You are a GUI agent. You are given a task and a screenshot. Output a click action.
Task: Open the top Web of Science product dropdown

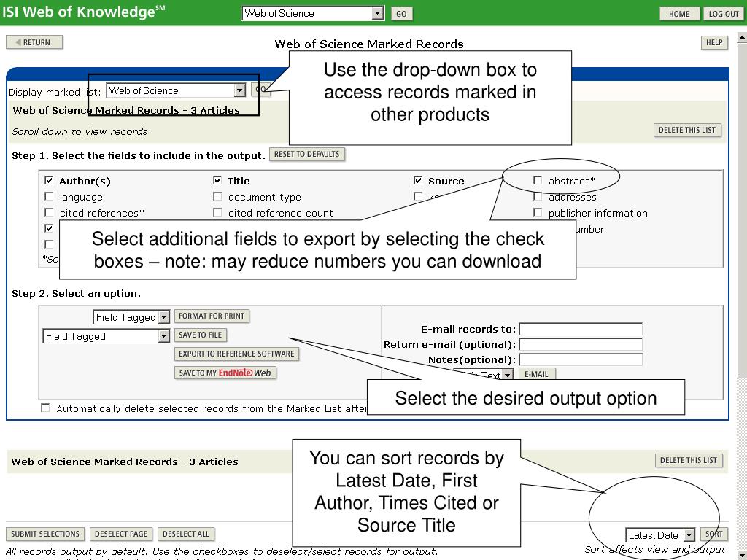point(313,13)
